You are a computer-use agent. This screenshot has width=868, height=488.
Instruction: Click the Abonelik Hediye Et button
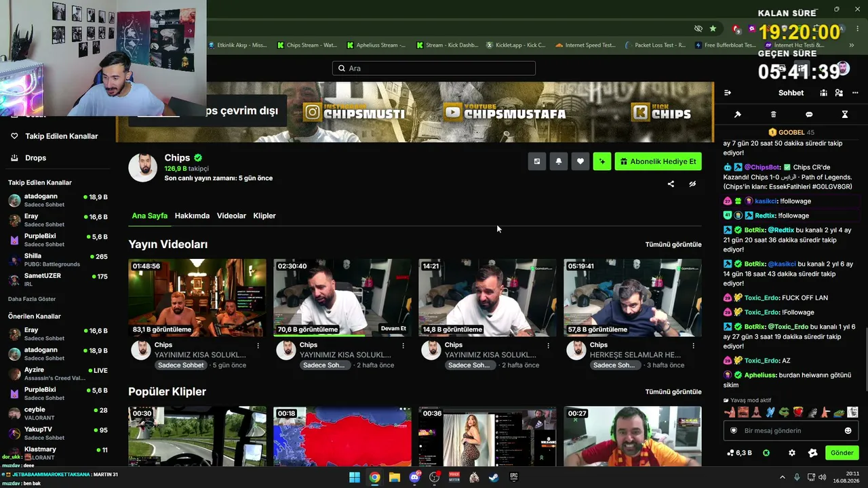[x=658, y=161]
